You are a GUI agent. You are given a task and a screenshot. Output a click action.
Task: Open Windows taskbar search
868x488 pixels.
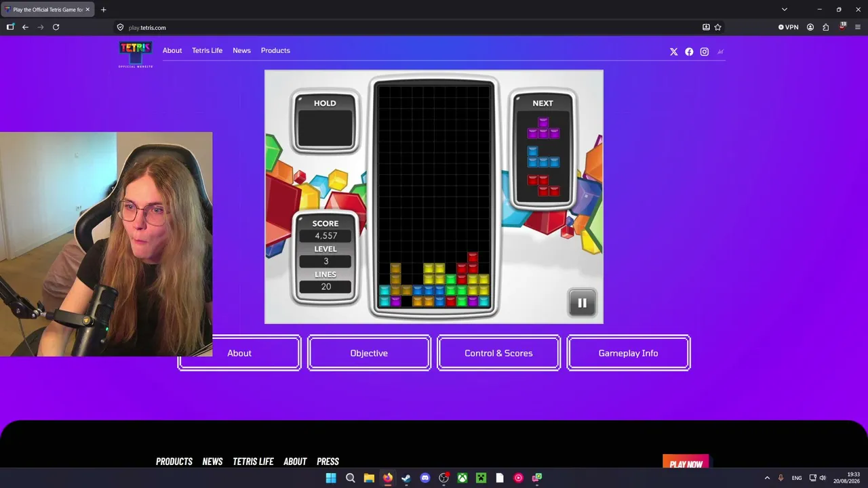coord(350,478)
